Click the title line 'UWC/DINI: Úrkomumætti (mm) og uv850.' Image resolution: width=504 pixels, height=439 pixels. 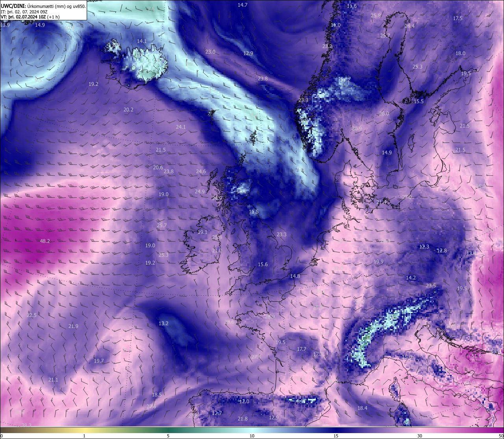pos(43,6)
